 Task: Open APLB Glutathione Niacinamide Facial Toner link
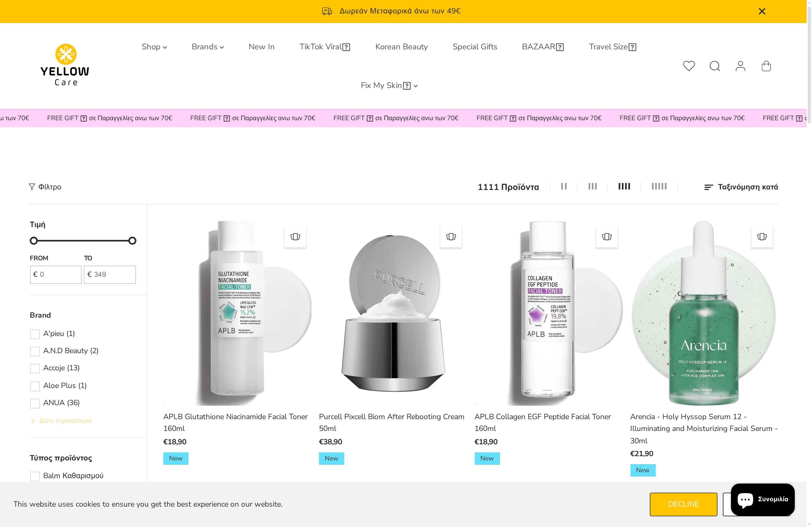[x=235, y=422]
